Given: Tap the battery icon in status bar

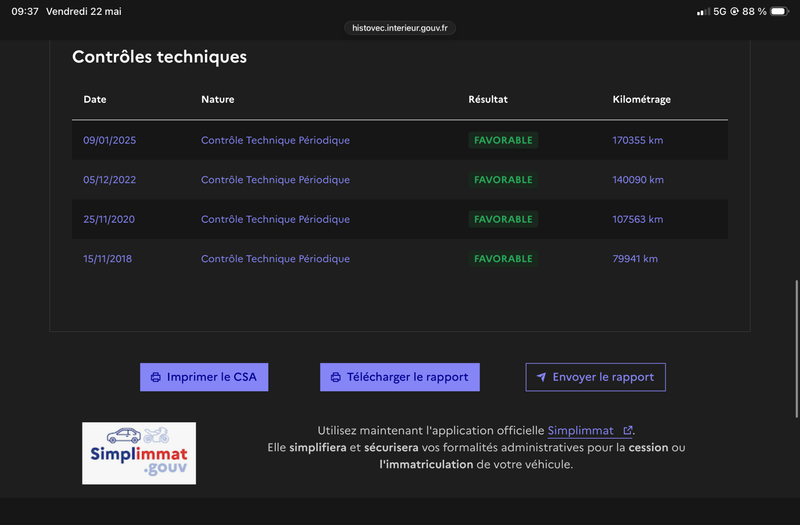Looking at the screenshot, I should 780,11.
